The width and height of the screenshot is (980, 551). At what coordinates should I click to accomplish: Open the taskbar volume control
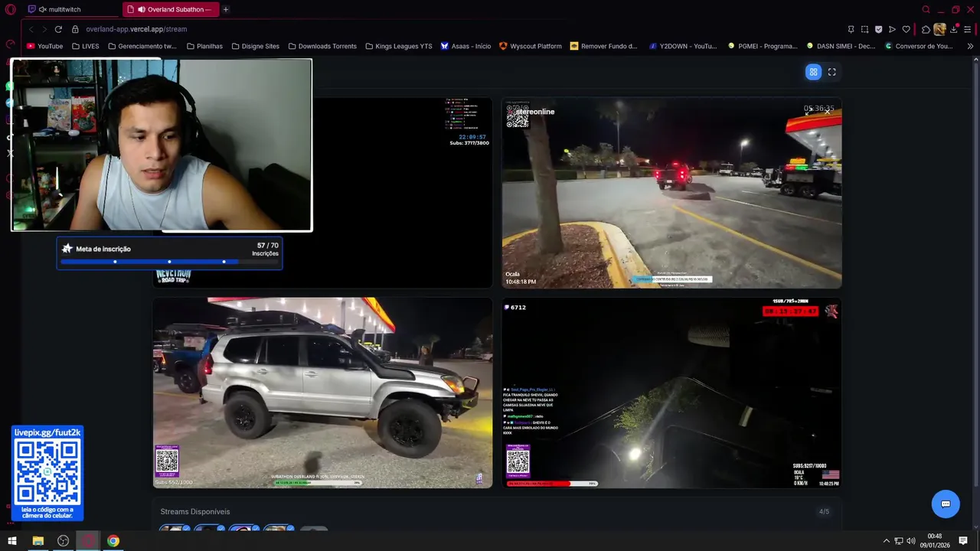click(x=912, y=541)
